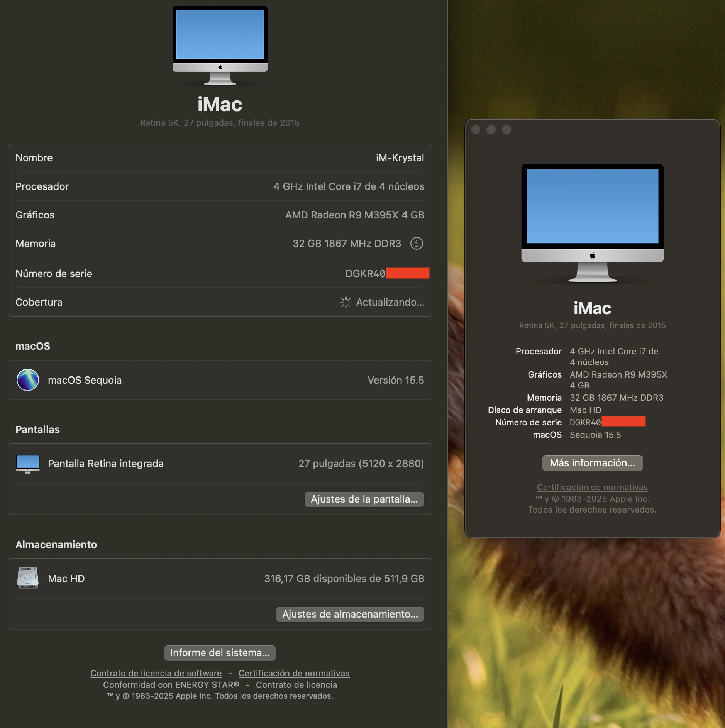Click the Memoria label in About window

click(x=544, y=398)
